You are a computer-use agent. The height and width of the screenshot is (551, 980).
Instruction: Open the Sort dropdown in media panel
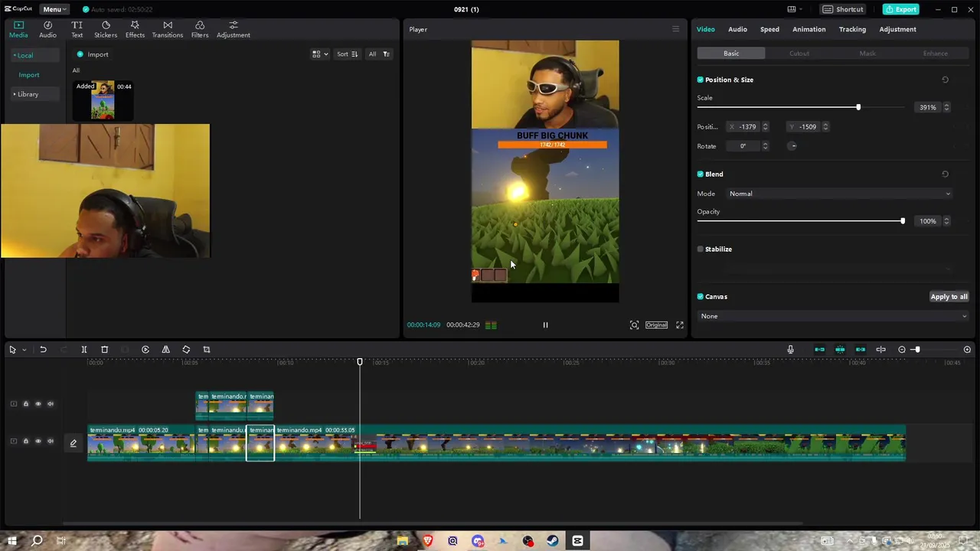pos(348,54)
